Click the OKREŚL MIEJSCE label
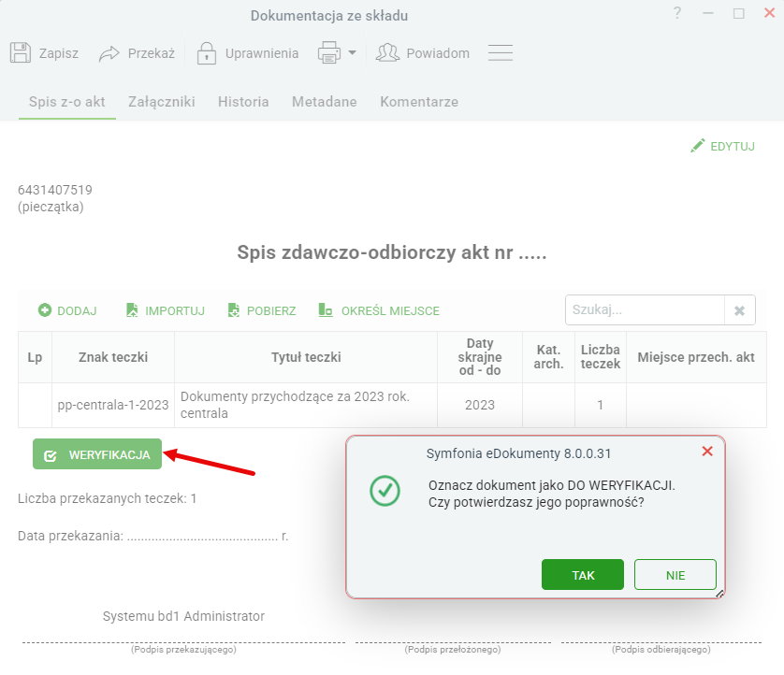The height and width of the screenshot is (675, 784). tap(390, 311)
